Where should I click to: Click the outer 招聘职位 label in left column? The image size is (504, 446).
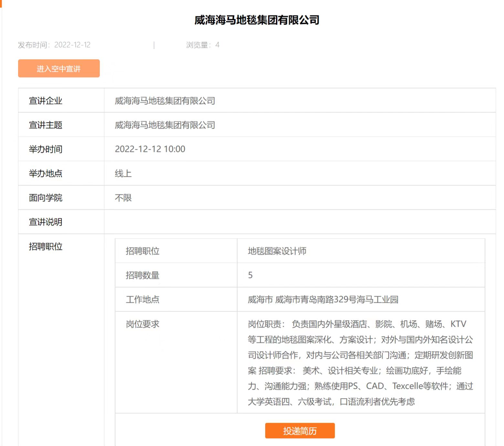(46, 247)
